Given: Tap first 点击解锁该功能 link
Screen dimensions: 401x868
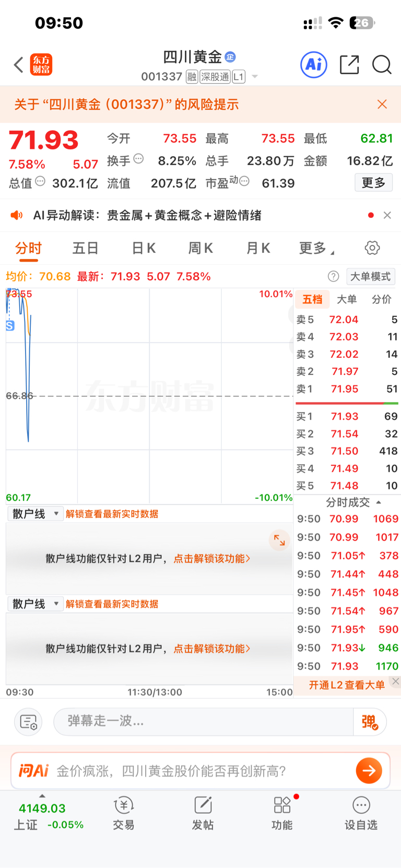Looking at the screenshot, I should [x=212, y=559].
